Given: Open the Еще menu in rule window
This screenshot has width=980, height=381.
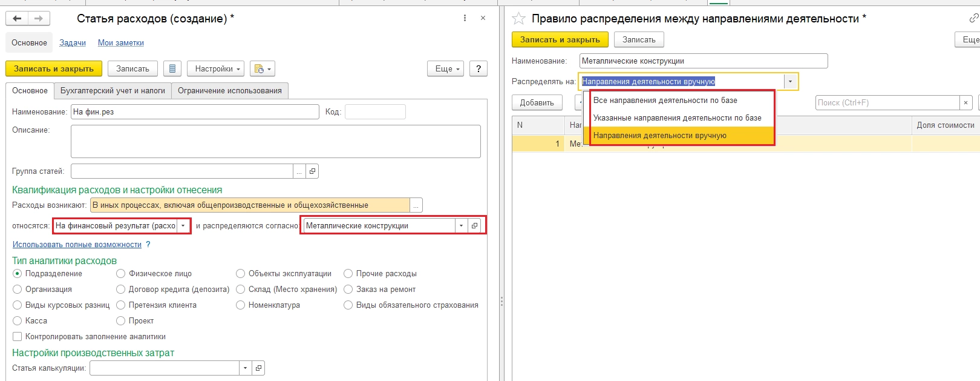Looking at the screenshot, I should 968,40.
